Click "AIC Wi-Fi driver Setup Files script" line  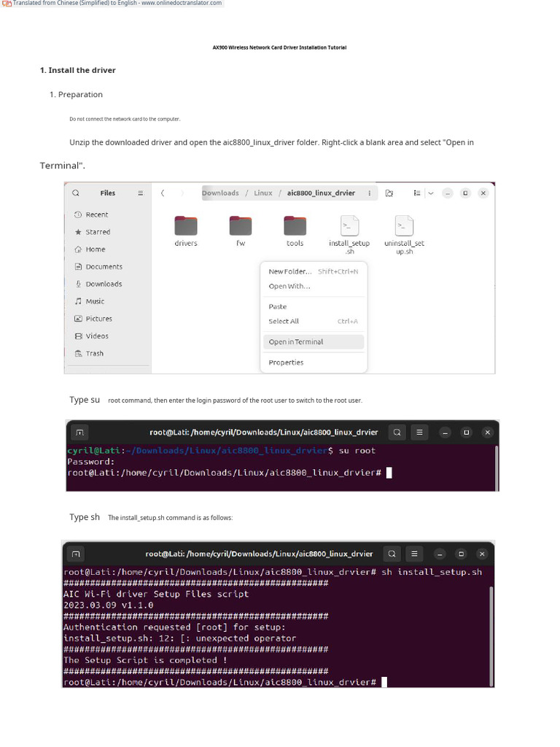pos(156,594)
